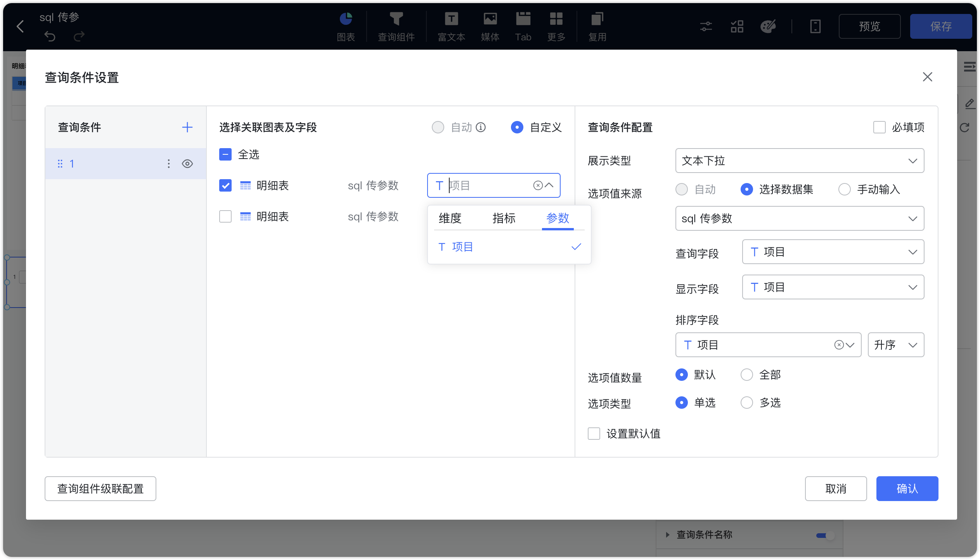Click the sql 传参 dashboard title
The height and width of the screenshot is (560, 980).
point(59,17)
